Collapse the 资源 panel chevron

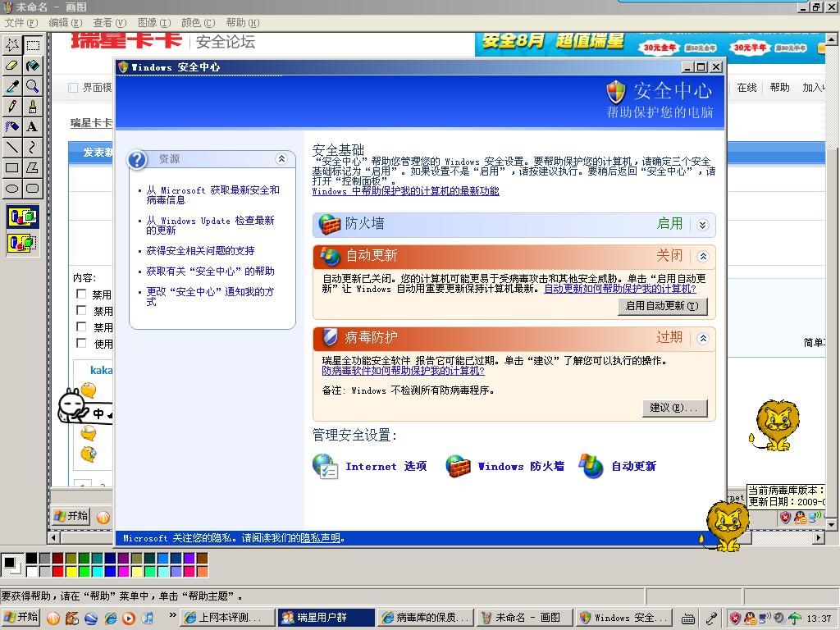tap(281, 158)
